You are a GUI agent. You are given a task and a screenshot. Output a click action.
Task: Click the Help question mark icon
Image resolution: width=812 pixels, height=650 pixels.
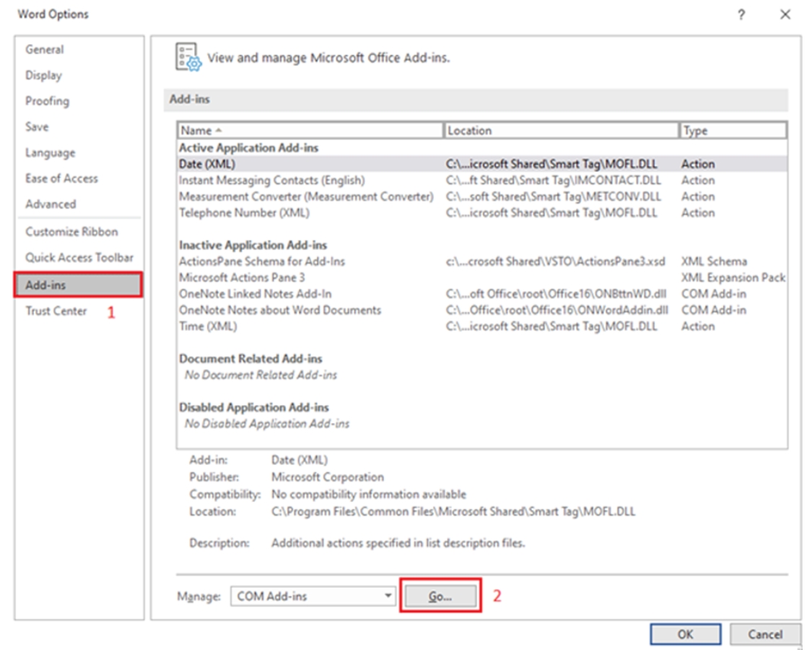tap(741, 14)
